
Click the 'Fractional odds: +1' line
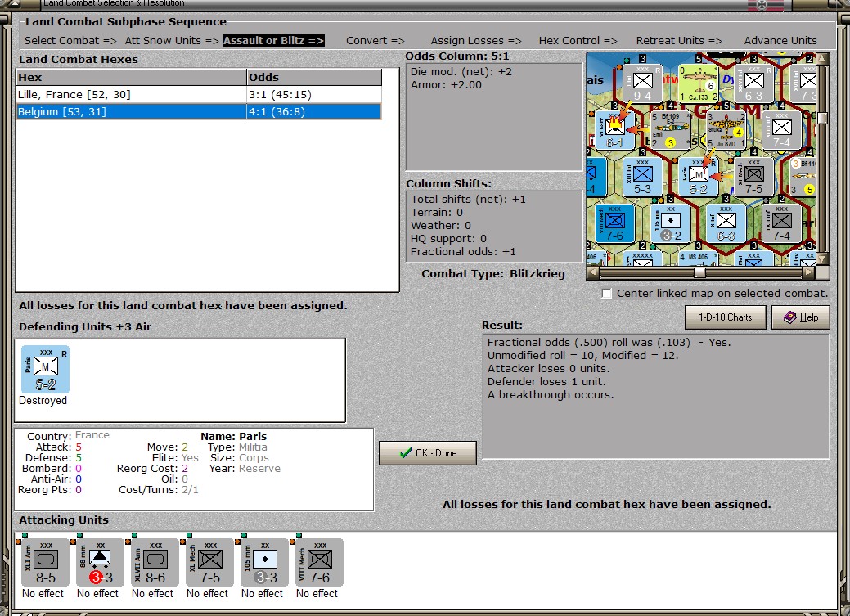point(463,252)
